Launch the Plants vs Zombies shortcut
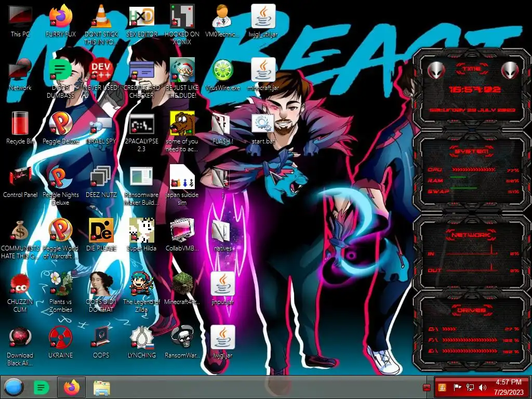The width and height of the screenshot is (532, 399). point(60,292)
